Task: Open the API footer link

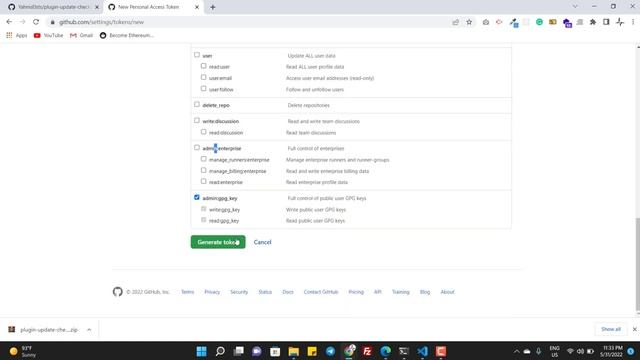Action: tap(378, 292)
